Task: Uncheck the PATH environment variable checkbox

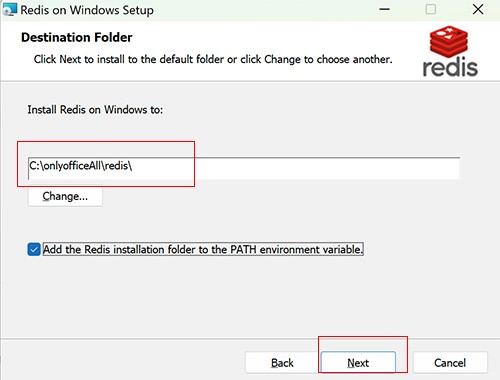Action: (34, 249)
